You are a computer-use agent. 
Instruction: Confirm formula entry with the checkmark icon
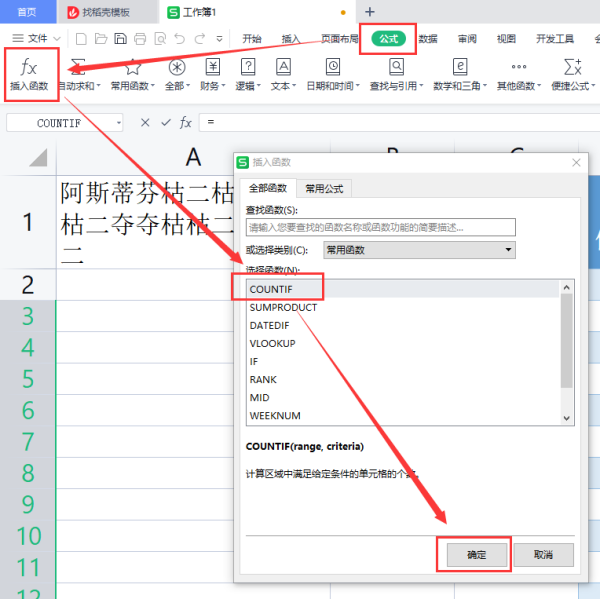coord(166,122)
